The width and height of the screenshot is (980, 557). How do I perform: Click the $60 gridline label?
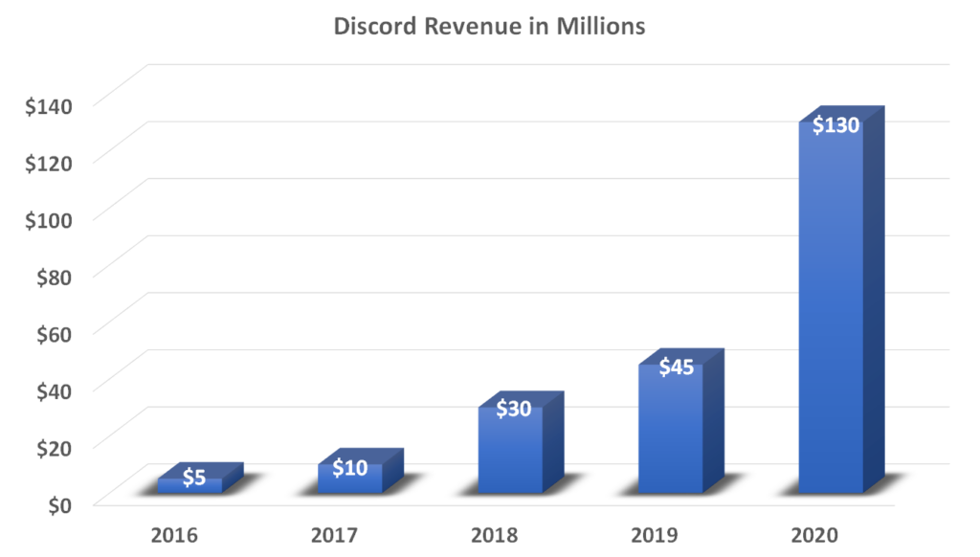click(53, 330)
